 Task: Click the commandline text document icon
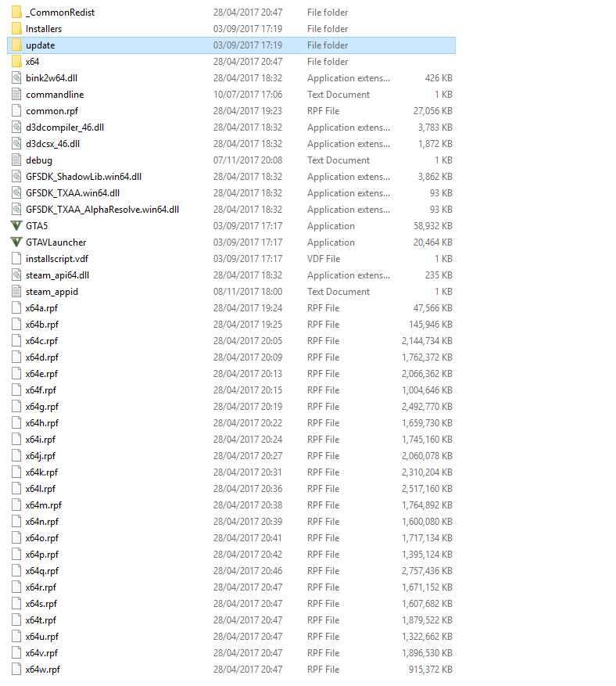tap(16, 95)
